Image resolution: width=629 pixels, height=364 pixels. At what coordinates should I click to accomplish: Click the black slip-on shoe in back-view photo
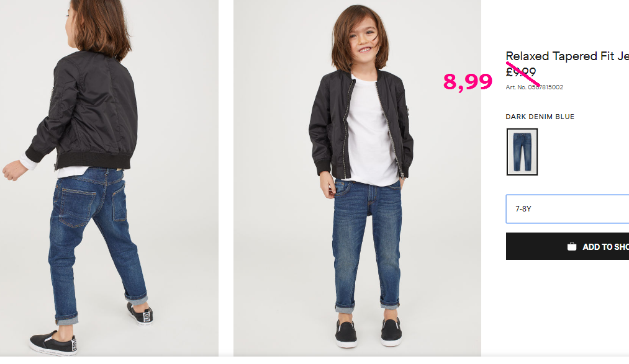pos(53,343)
